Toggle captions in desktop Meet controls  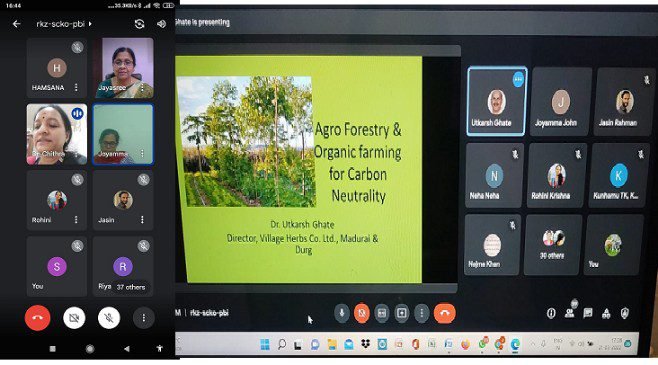pyautogui.click(x=381, y=313)
